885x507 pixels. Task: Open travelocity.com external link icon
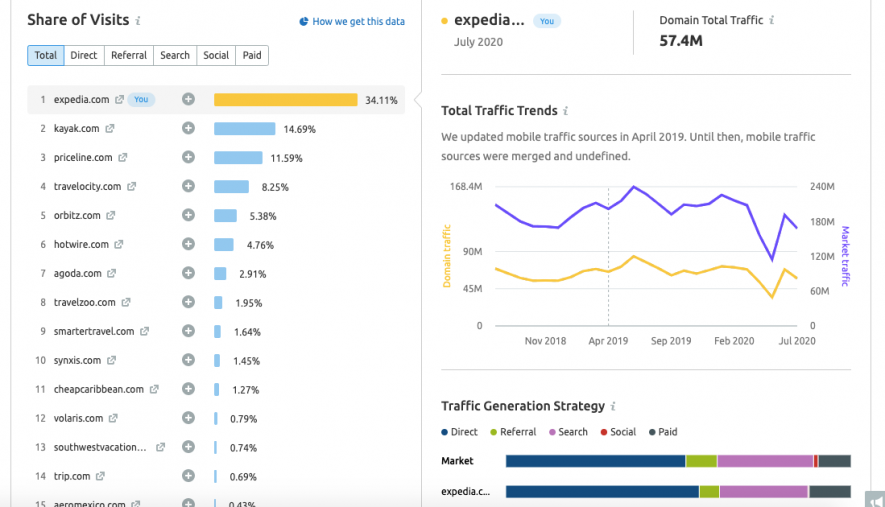(x=132, y=186)
